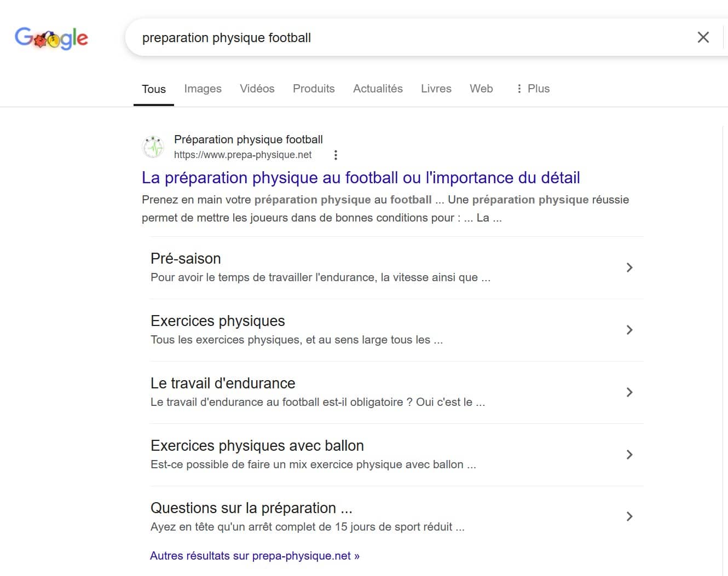Clear the search query with the X
Viewport: 728px width, 576px height.
[703, 37]
